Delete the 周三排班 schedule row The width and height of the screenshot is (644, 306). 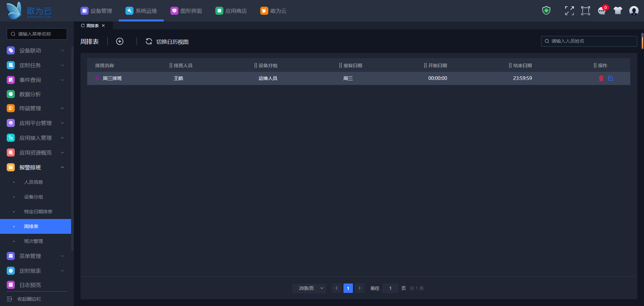[601, 78]
